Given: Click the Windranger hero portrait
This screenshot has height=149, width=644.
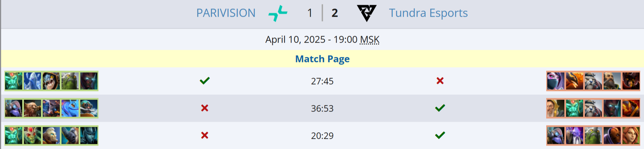Looking at the screenshot, I should coord(631,135).
